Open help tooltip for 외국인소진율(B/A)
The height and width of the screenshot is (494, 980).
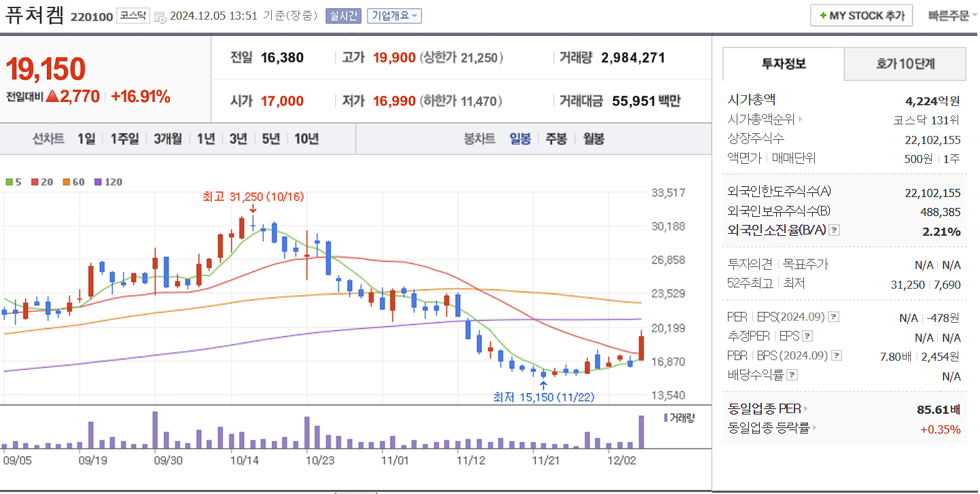(835, 230)
